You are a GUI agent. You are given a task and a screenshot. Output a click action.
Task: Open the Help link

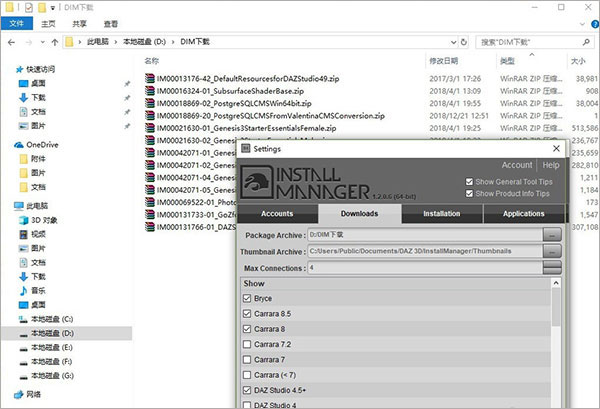550,165
